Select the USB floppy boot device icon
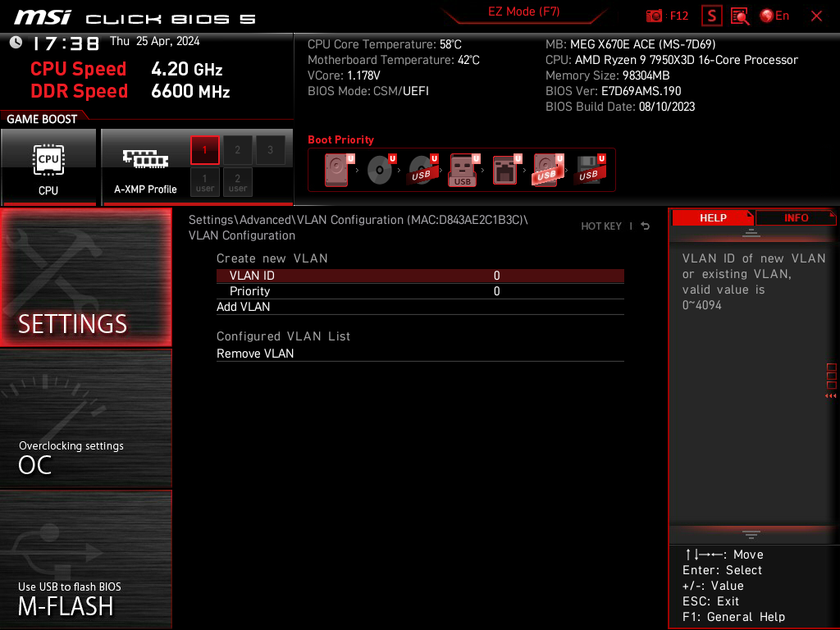This screenshot has height=630, width=840. 590,170
